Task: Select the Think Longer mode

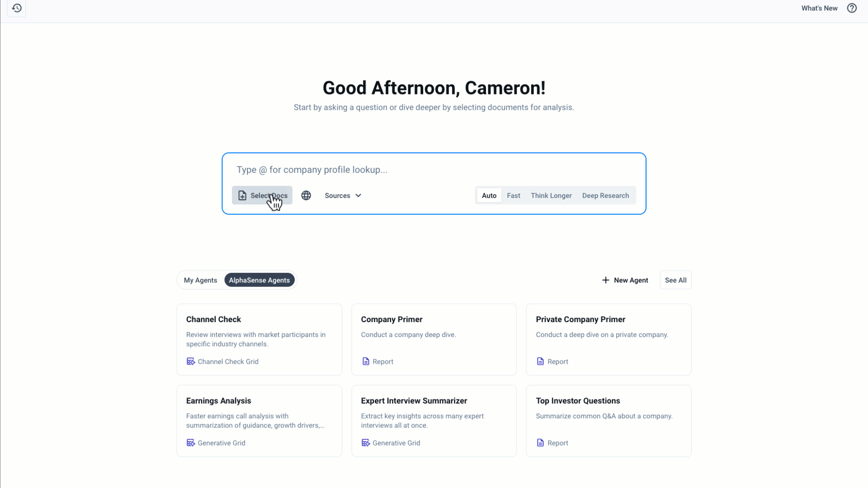Action: click(x=551, y=195)
